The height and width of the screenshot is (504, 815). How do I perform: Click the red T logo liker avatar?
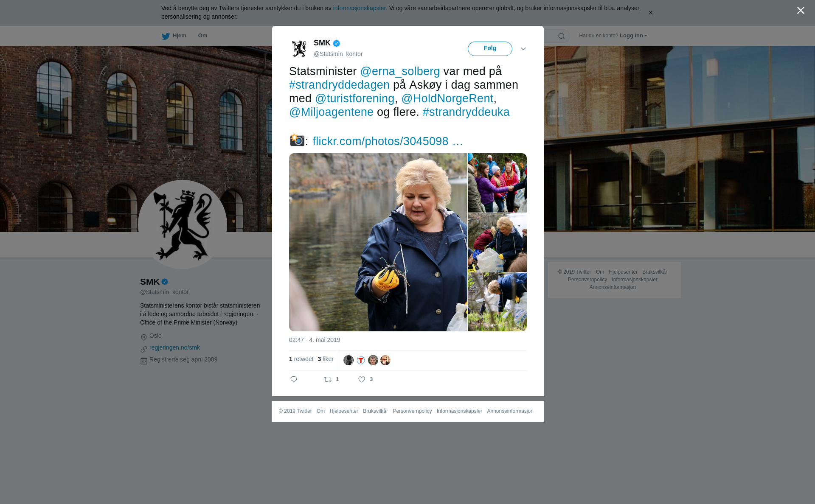click(361, 360)
